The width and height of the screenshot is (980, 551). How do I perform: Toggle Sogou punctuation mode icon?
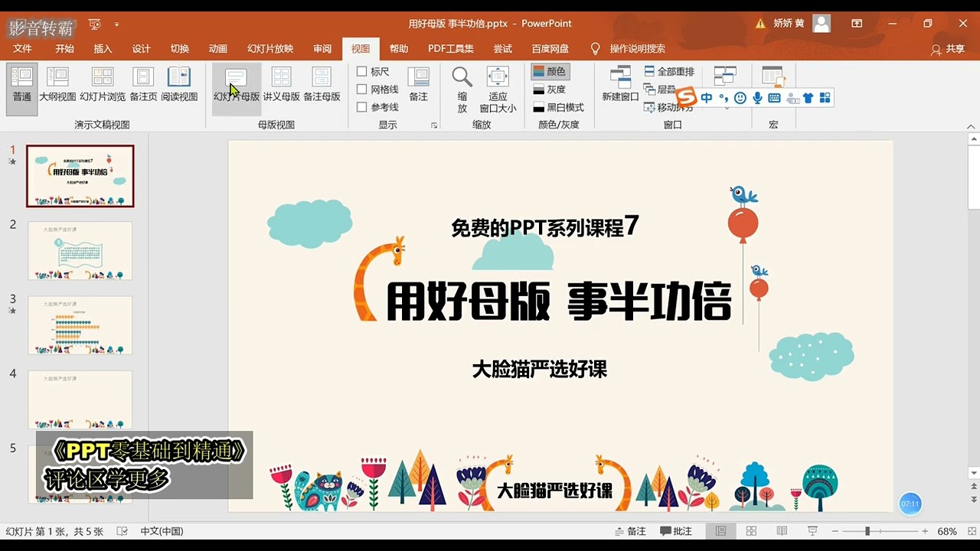[x=724, y=98]
